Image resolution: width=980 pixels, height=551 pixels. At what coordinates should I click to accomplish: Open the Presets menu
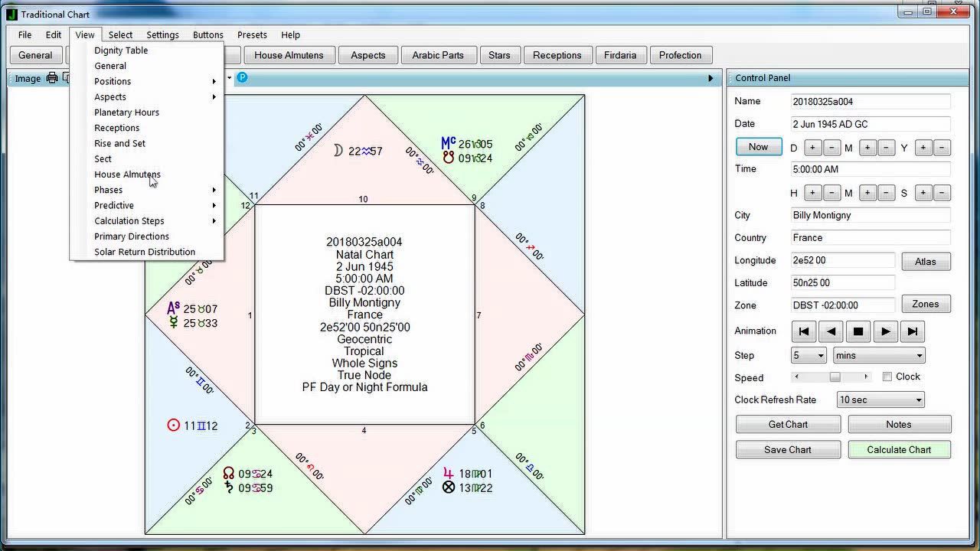252,34
